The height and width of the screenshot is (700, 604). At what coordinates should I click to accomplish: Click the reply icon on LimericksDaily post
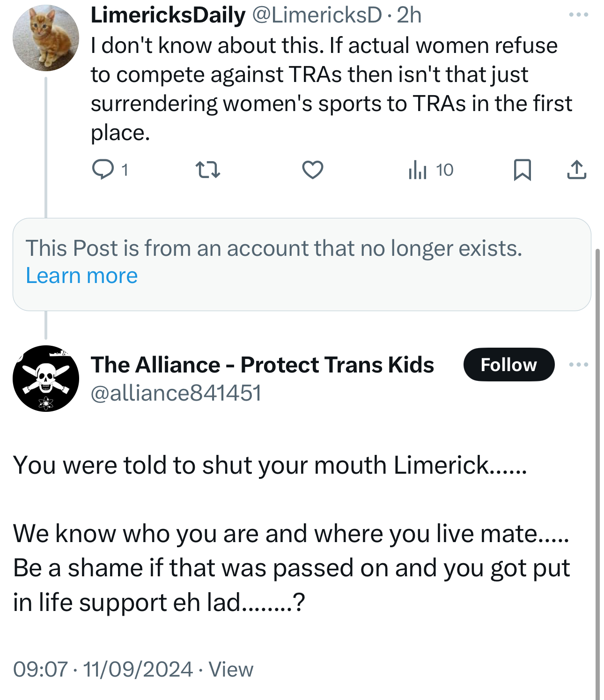point(103,170)
